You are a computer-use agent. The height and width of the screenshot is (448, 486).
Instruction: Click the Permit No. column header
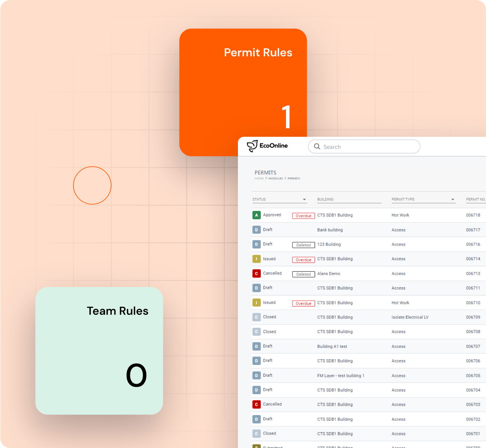click(475, 200)
